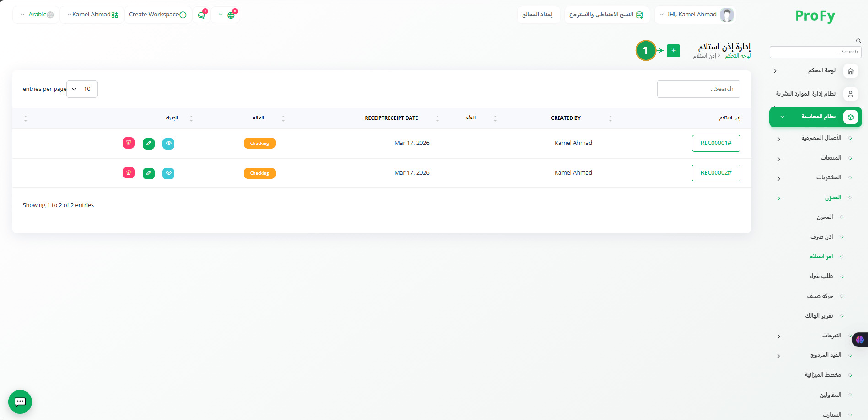Click the table Search input field
Screen dimensions: 868x420
[698, 89]
